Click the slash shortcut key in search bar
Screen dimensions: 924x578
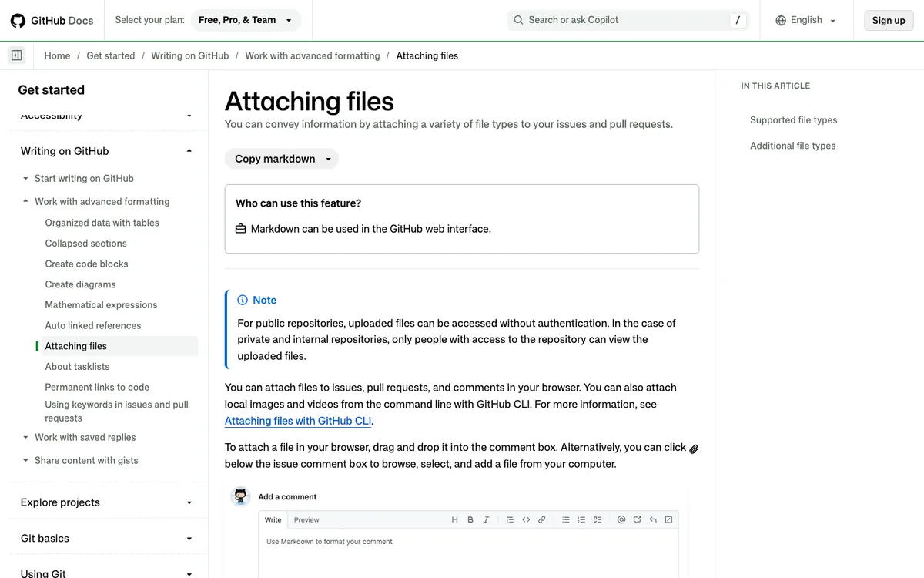tap(738, 21)
